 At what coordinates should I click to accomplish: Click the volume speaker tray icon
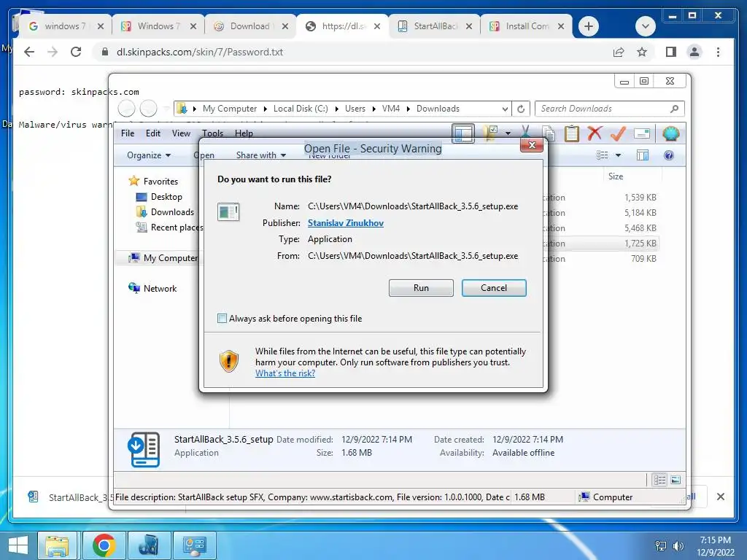(678, 545)
